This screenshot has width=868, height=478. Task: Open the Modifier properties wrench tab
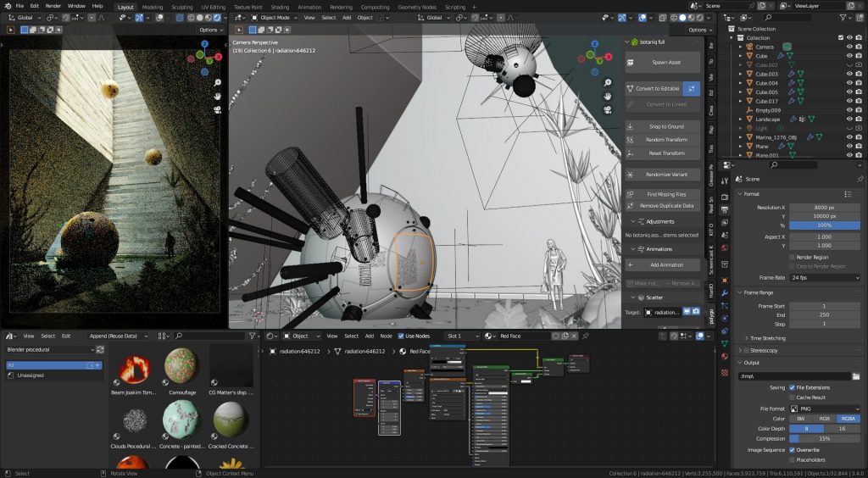[725, 292]
